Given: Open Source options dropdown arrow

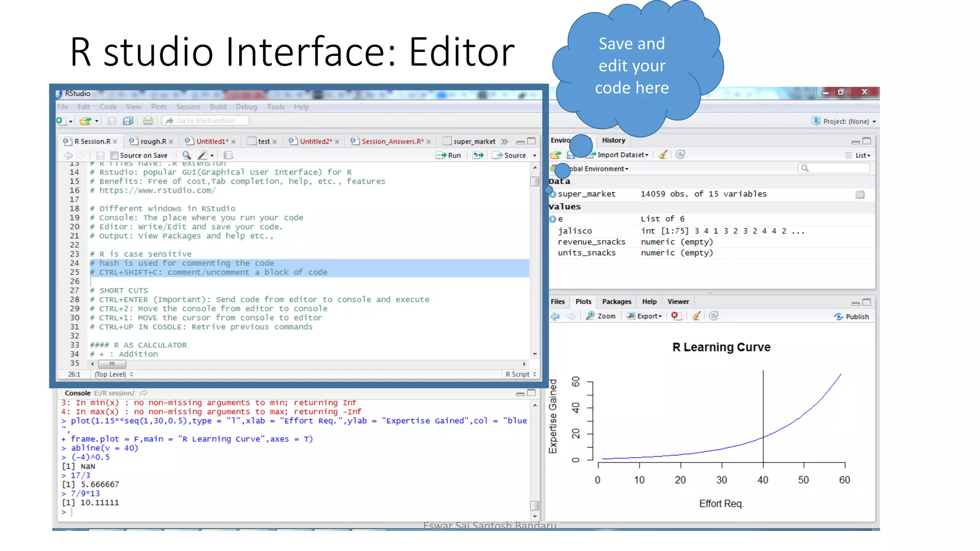Looking at the screenshot, I should 535,156.
